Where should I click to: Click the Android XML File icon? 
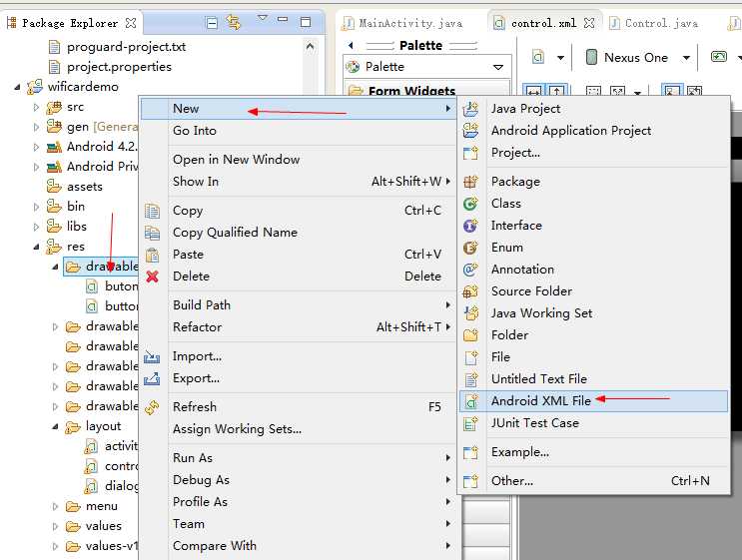coord(471,401)
